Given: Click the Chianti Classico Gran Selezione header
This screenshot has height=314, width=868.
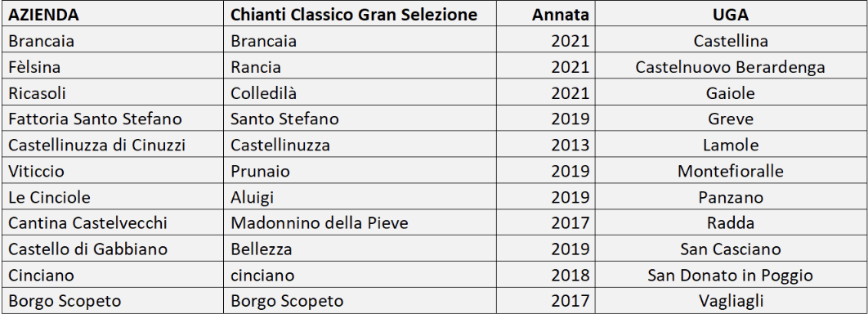Looking at the screenshot, I should point(360,15).
